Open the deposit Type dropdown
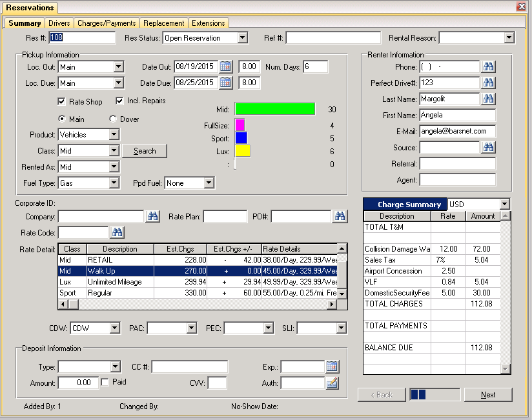The image size is (532, 420). point(116,366)
